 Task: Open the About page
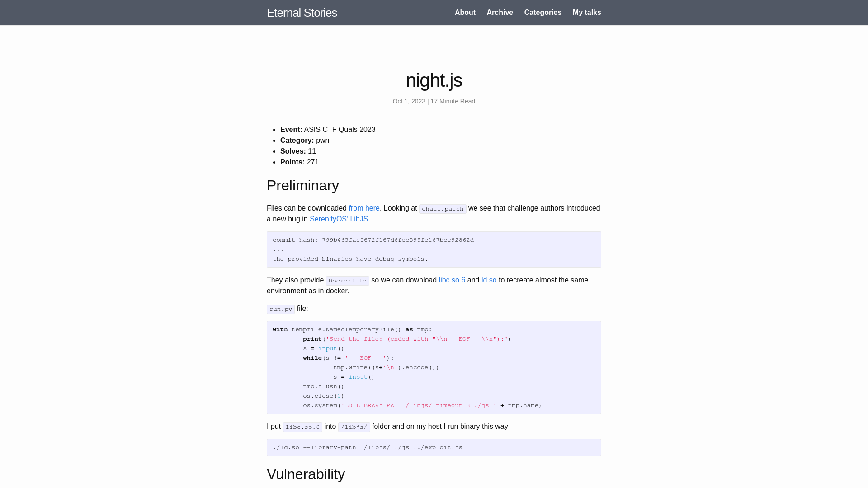coord(465,13)
